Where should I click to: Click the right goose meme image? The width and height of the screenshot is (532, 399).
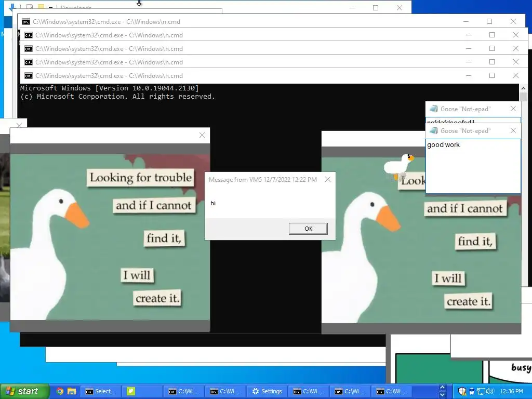[x=421, y=240]
